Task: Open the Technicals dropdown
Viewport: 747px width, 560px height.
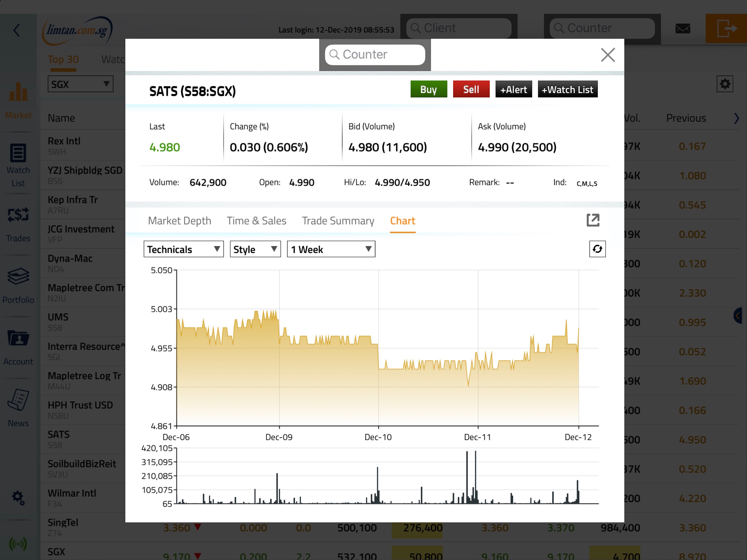Action: (184, 249)
